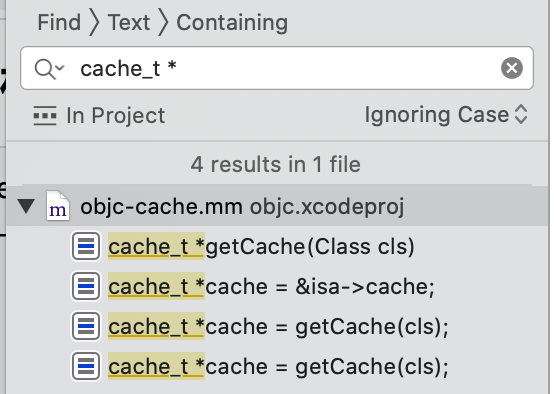Click the 4 results in 1 file summary
Image resolution: width=554 pixels, height=394 pixels.
point(276,165)
